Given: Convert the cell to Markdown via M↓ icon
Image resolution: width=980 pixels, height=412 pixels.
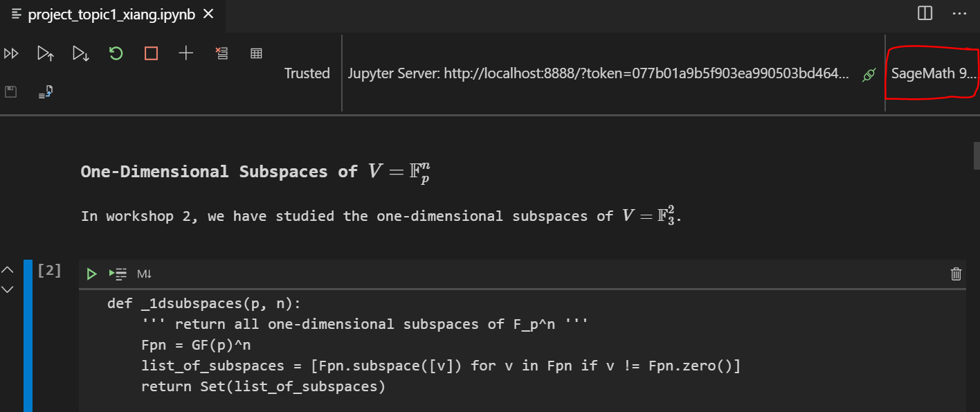Looking at the screenshot, I should tap(143, 274).
